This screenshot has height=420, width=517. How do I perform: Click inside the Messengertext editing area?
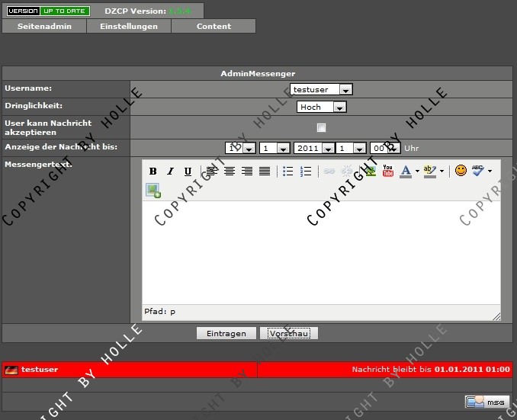[321, 252]
